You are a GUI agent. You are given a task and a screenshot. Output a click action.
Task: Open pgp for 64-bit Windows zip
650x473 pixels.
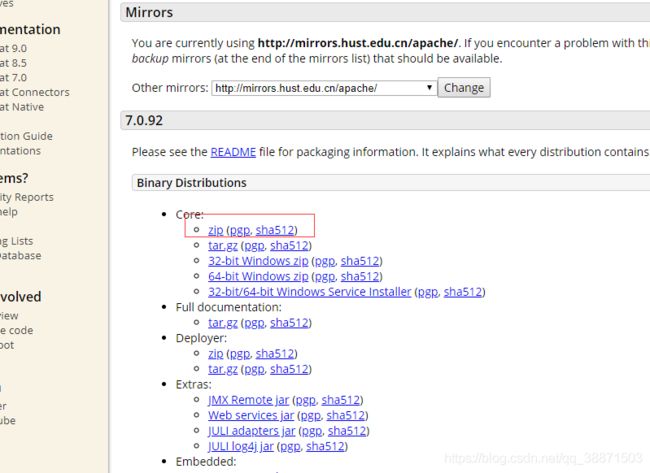pyautogui.click(x=325, y=277)
